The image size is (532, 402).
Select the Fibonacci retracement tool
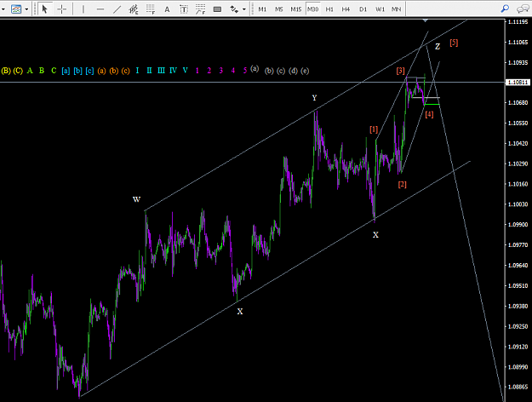[x=151, y=9]
